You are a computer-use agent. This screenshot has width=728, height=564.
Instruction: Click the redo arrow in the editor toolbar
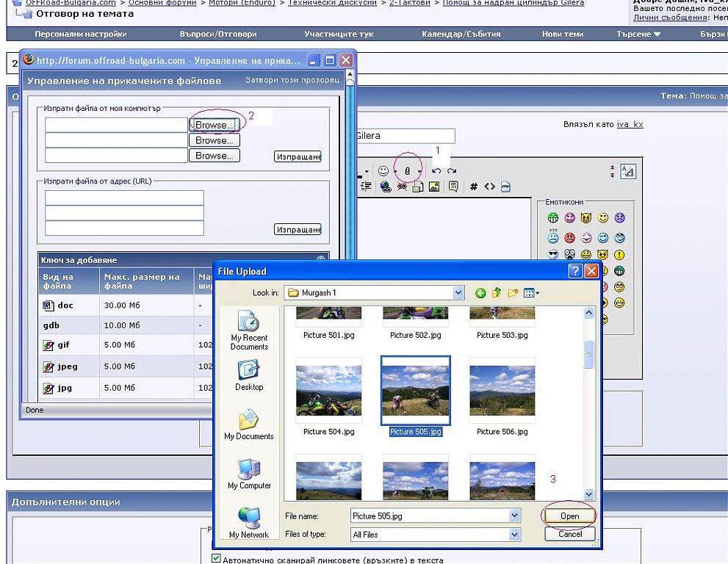452,171
